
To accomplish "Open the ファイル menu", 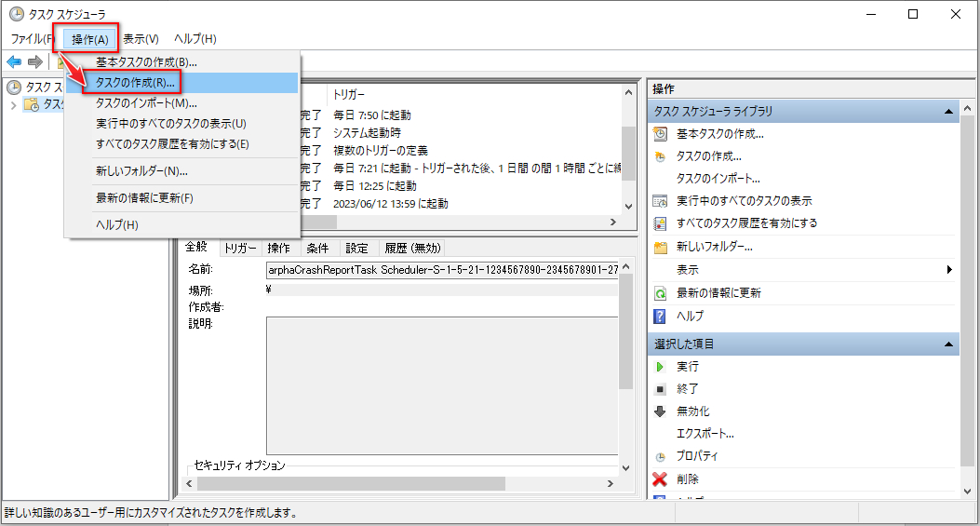I will click(32, 39).
